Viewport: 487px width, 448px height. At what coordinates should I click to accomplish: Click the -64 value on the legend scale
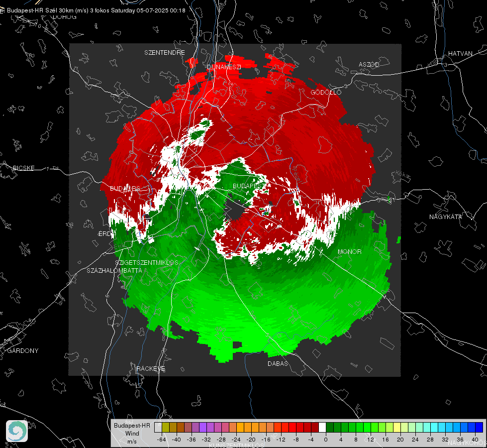[x=162, y=440]
